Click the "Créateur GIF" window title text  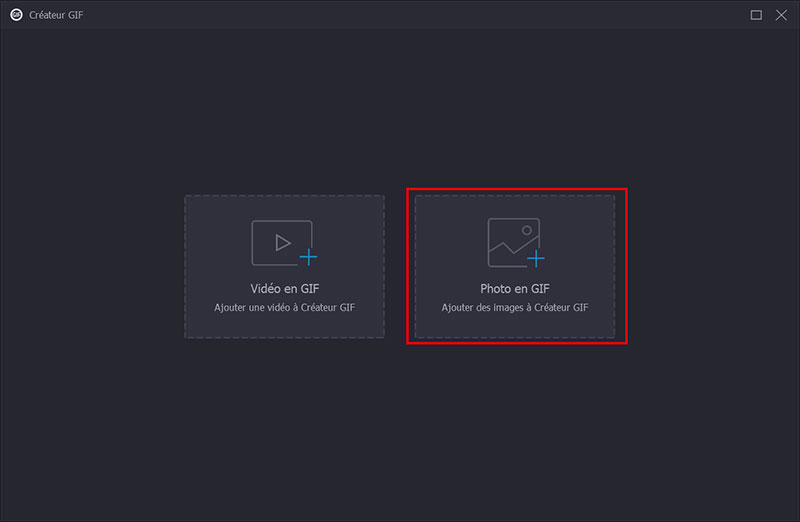click(58, 15)
